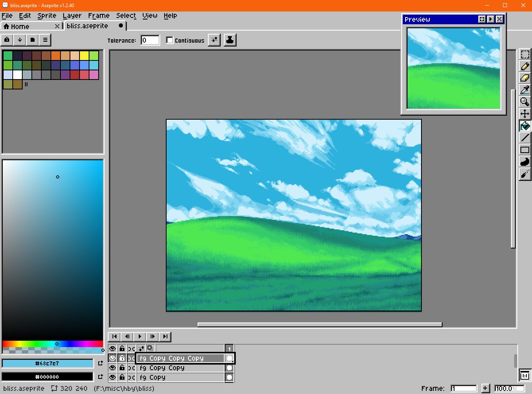
Task: Pick the white palette swatch
Action: (x=17, y=74)
